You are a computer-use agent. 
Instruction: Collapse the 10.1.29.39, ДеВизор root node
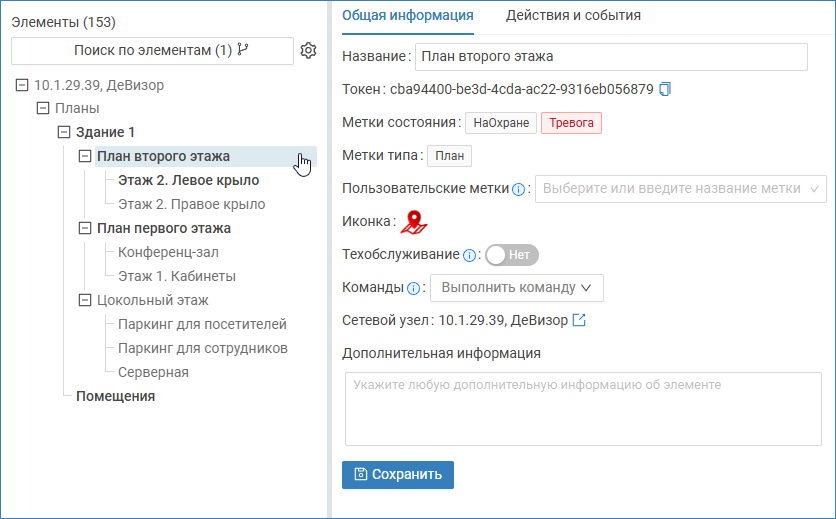[x=22, y=85]
